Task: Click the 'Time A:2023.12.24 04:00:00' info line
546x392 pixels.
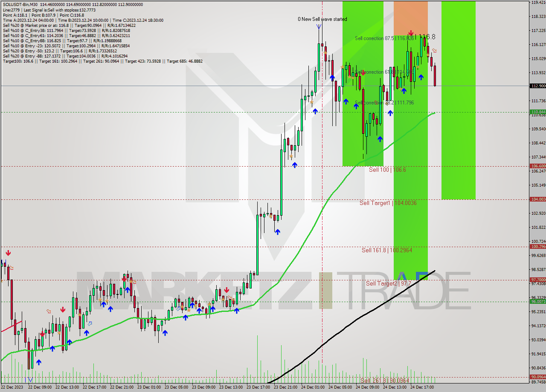Action: point(83,20)
